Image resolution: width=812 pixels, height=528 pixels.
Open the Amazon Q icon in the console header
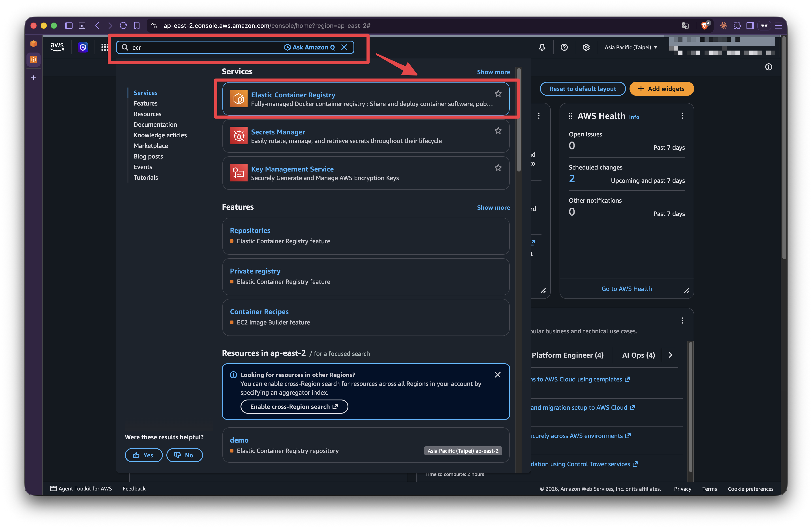coord(83,47)
